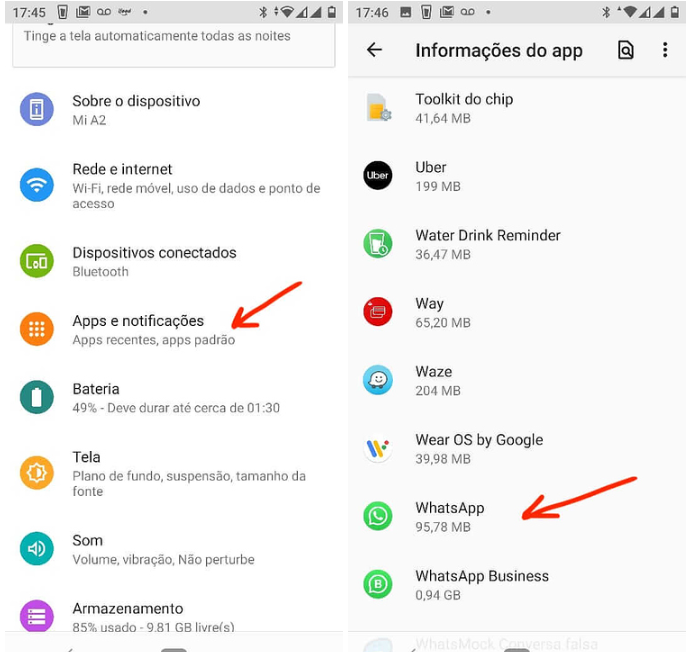Open Tela display settings
Viewport: 698px width, 652px height.
tap(174, 473)
